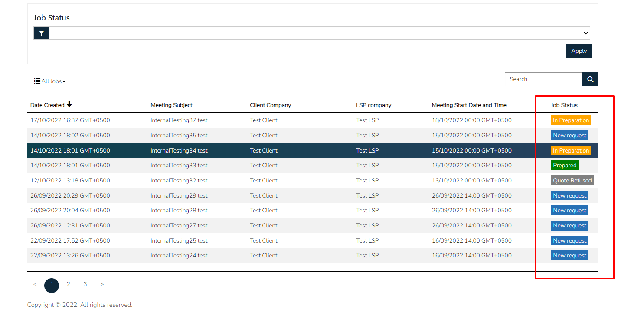644x325 pixels.
Task: Click the next page arrow in pagination
Action: [x=102, y=284]
